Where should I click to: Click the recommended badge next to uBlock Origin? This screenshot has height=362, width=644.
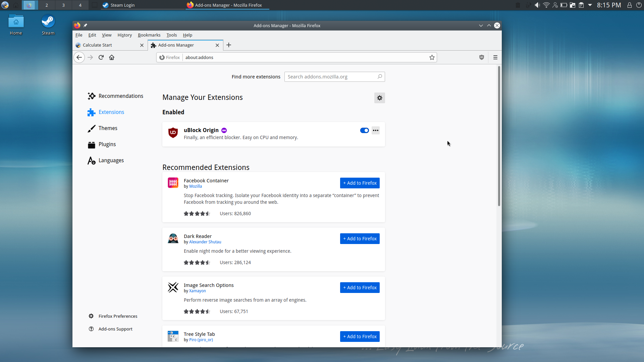coord(224,130)
